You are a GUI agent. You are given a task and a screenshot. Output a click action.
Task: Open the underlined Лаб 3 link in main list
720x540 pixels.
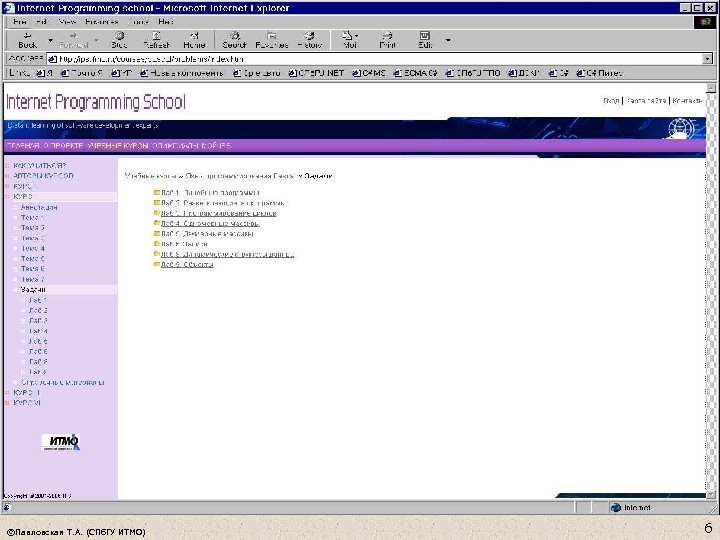(x=218, y=213)
